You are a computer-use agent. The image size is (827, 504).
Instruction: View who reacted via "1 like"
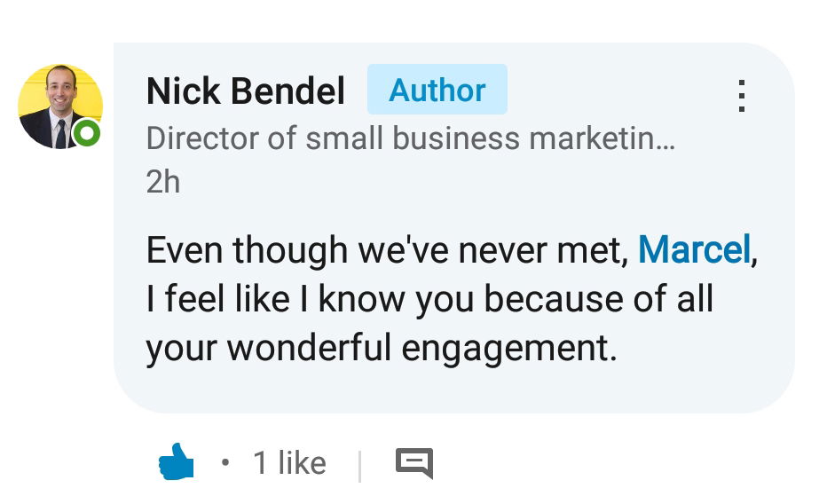(289, 463)
